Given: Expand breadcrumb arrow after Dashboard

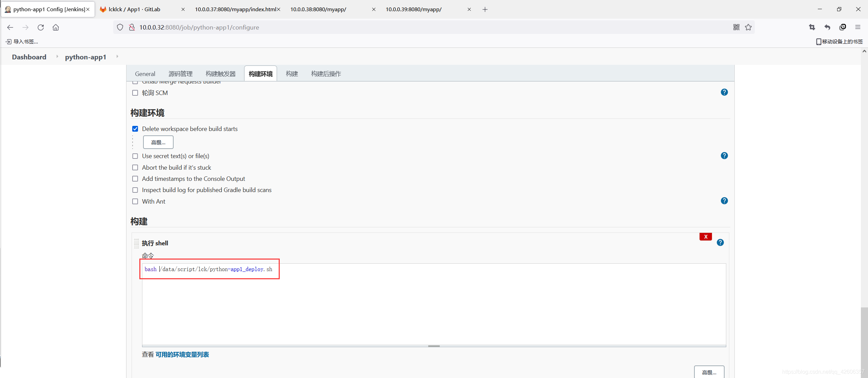Looking at the screenshot, I should click(57, 56).
